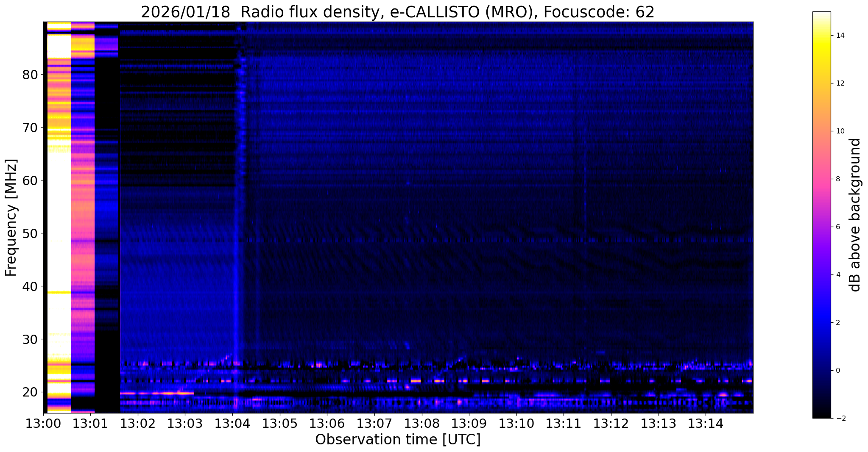Click inside the radio spectrogram plot

point(398,217)
